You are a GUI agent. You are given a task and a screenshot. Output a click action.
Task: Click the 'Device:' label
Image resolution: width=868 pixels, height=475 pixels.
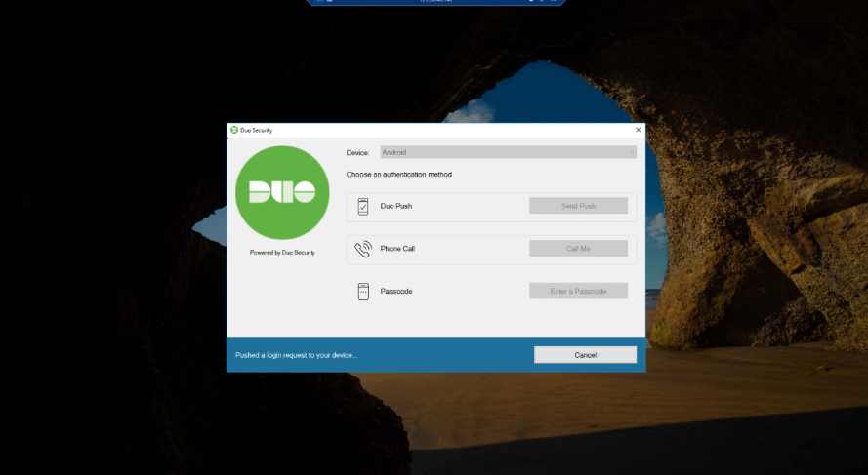tap(357, 152)
